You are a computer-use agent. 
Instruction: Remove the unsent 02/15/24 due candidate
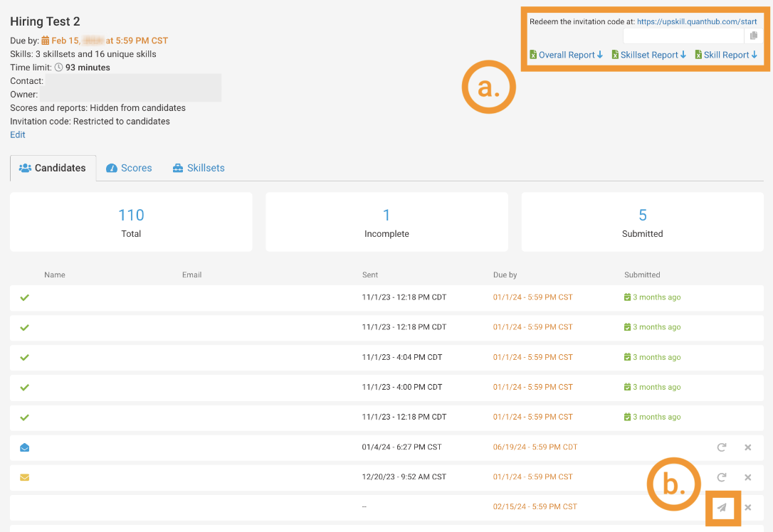748,507
